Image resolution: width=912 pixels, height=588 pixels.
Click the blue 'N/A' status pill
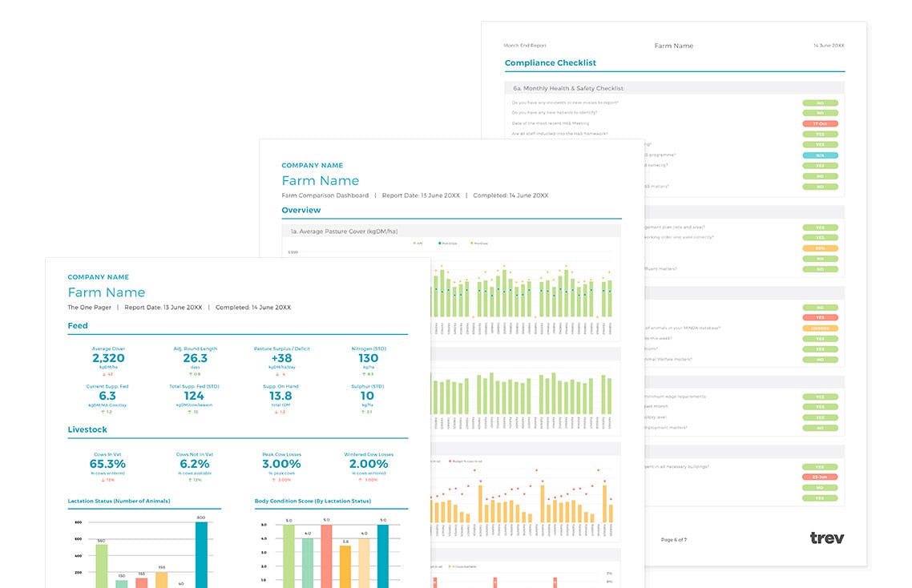click(820, 155)
